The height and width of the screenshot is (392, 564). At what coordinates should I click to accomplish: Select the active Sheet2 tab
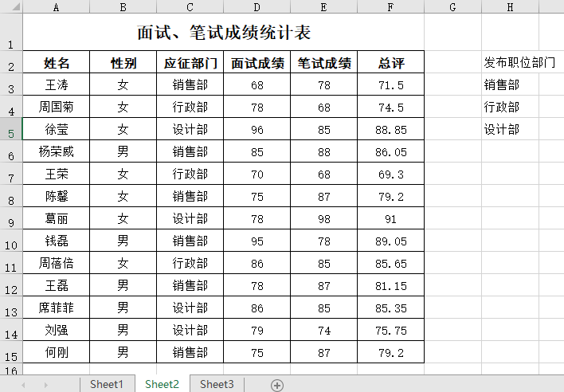[x=162, y=384]
